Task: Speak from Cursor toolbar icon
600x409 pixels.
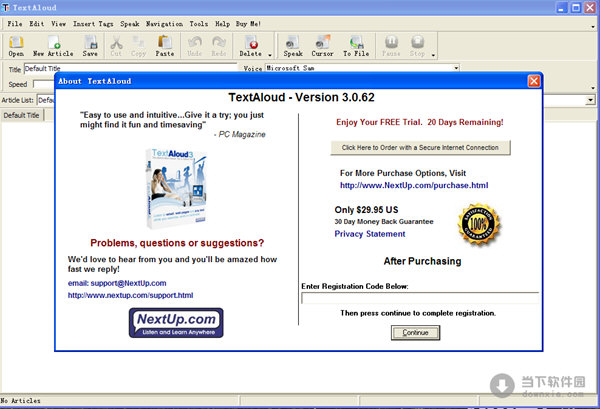Action: (322, 46)
